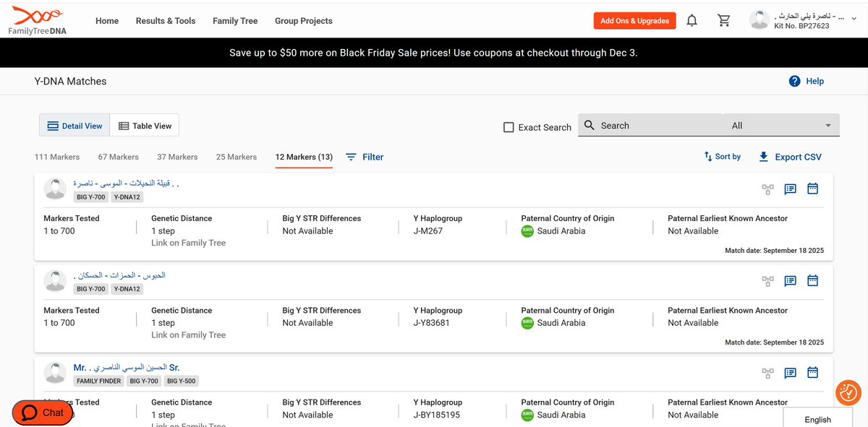The width and height of the screenshot is (868, 427).
Task: Open the orange accessibility widget
Action: click(848, 392)
